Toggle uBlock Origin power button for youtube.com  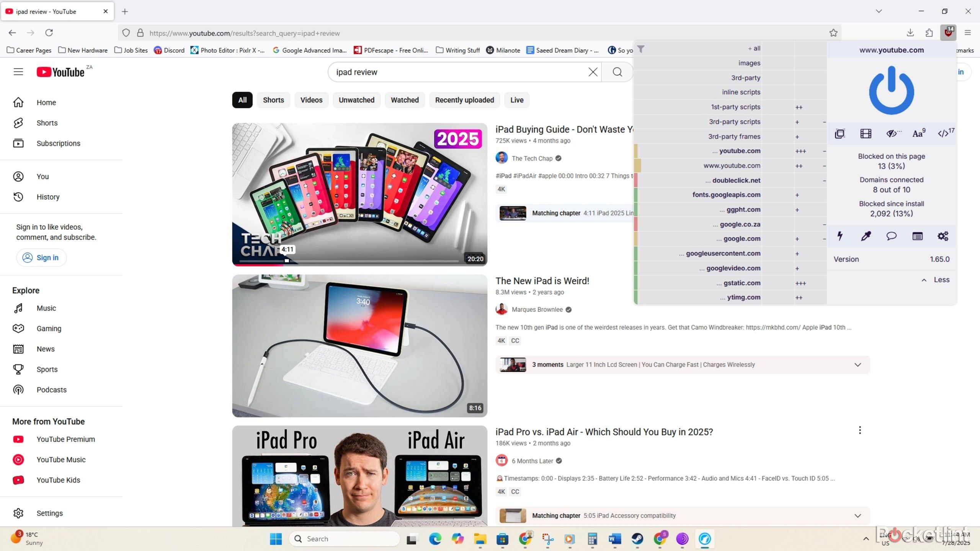click(x=892, y=90)
